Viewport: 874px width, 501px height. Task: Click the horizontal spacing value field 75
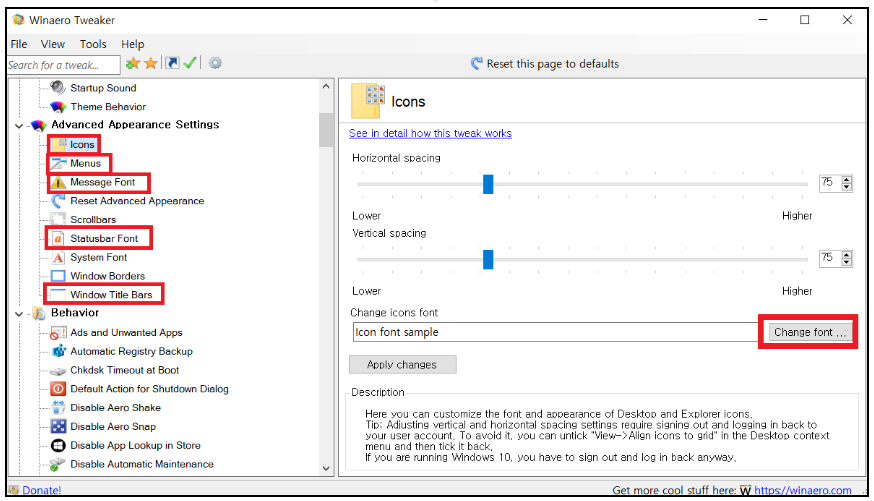(831, 183)
